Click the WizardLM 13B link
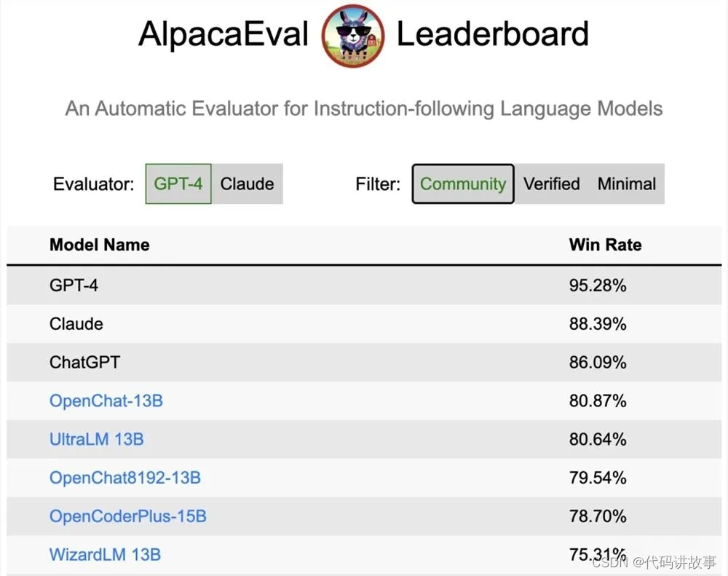Image resolution: width=728 pixels, height=576 pixels. 105,555
